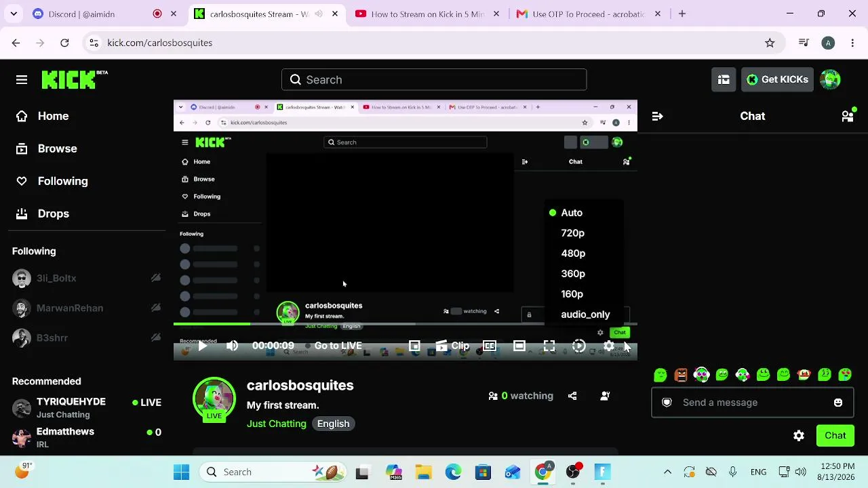Jump to live with Go to LIVE
The image size is (868, 488).
(x=334, y=346)
